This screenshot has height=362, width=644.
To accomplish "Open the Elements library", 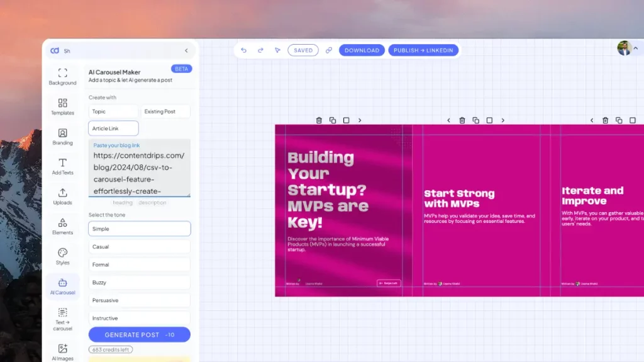I will [x=62, y=226].
